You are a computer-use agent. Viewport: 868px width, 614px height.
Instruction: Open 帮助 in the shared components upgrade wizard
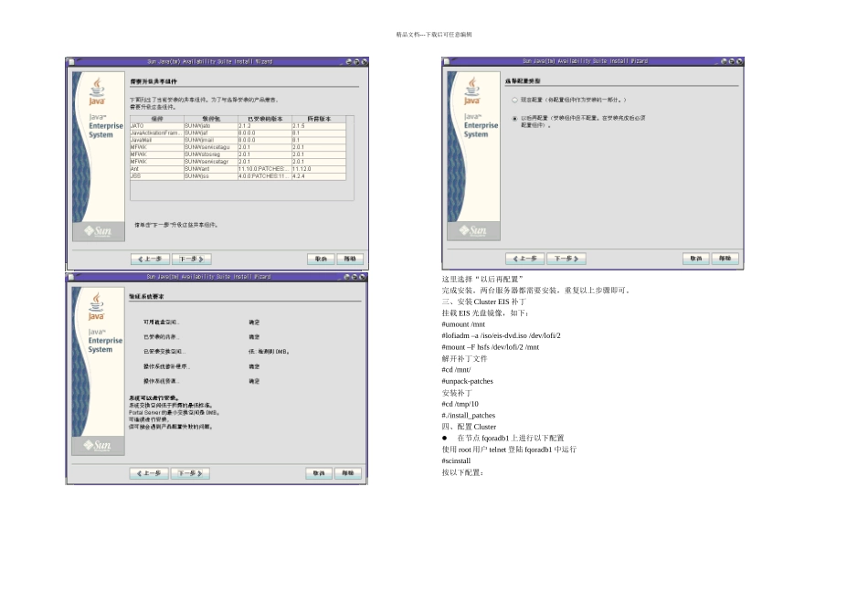tap(352, 259)
